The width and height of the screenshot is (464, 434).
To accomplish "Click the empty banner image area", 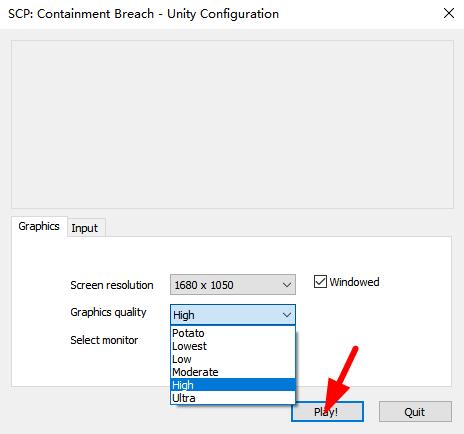I will 232,125.
